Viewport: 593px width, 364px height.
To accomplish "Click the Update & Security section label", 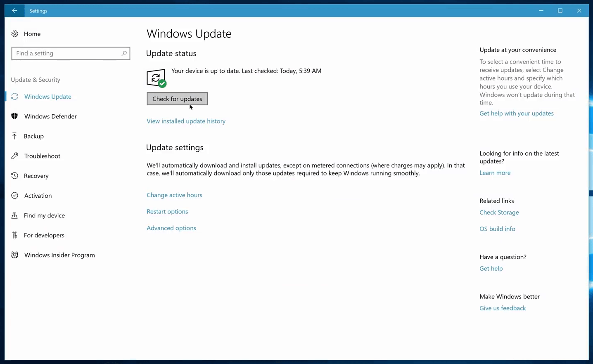I will pos(36,80).
